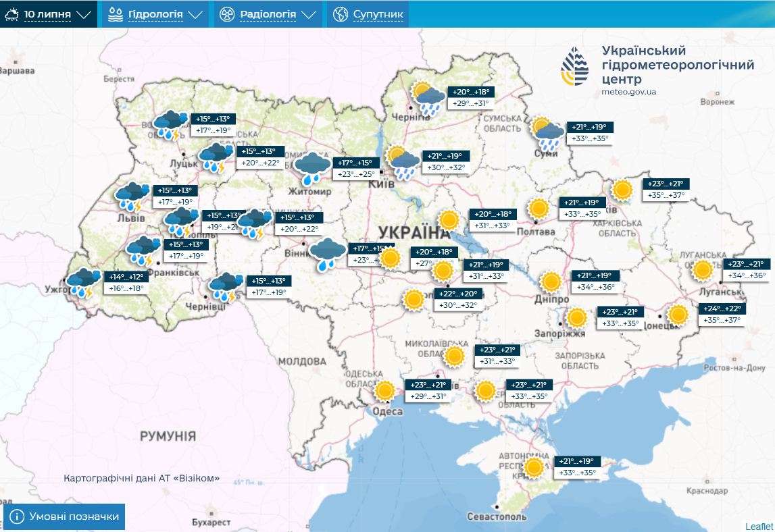The image size is (775, 532).
Task: Open the Гідрологія dropdown menu
Action: [x=155, y=14]
